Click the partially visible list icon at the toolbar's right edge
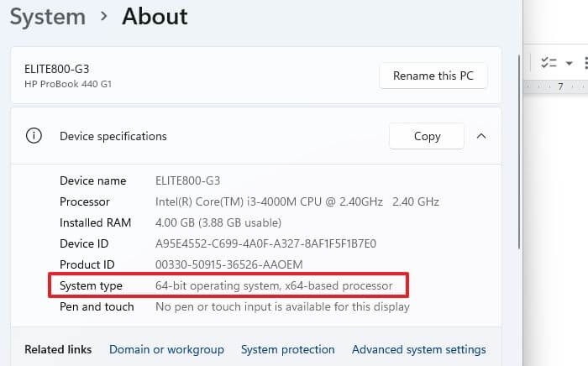 tap(585, 63)
